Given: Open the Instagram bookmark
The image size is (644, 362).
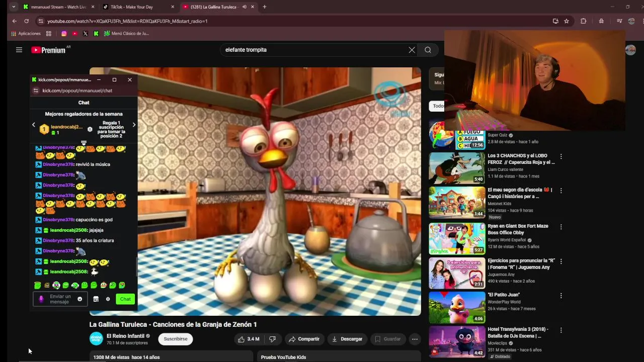Looking at the screenshot, I should 64,34.
